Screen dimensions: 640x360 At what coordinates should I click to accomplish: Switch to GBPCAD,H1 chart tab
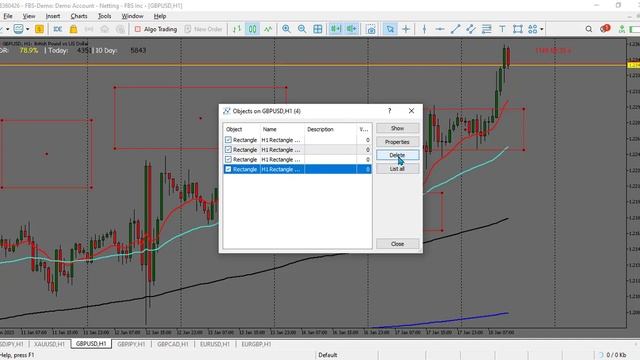pos(173,344)
